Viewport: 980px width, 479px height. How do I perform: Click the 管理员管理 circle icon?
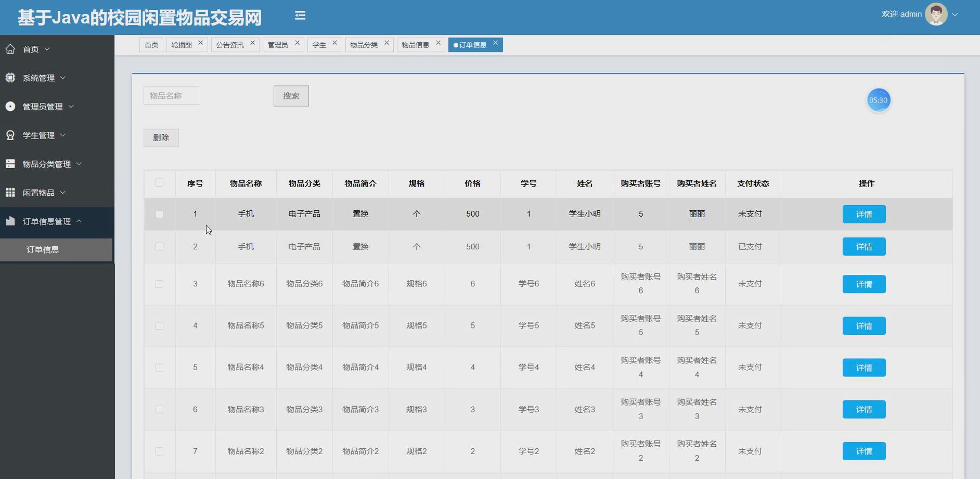(x=10, y=106)
